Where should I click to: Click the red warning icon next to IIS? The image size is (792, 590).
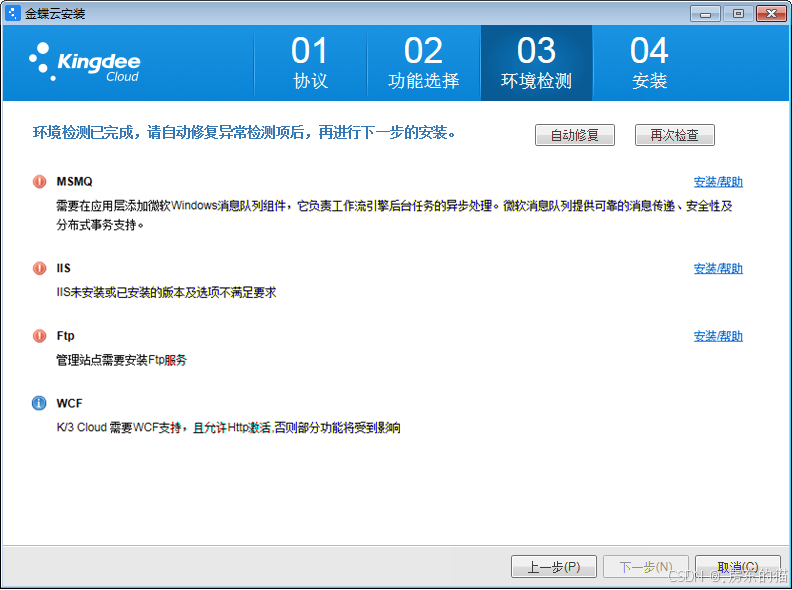pos(39,268)
